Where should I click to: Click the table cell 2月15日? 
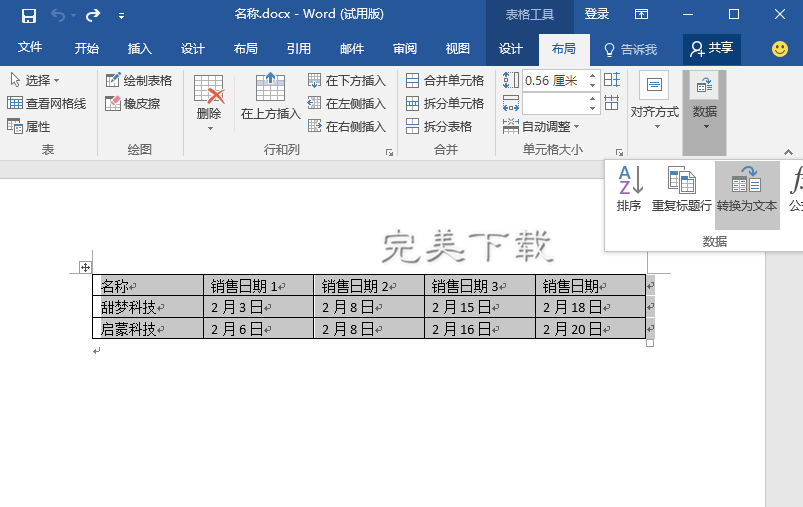coord(480,307)
